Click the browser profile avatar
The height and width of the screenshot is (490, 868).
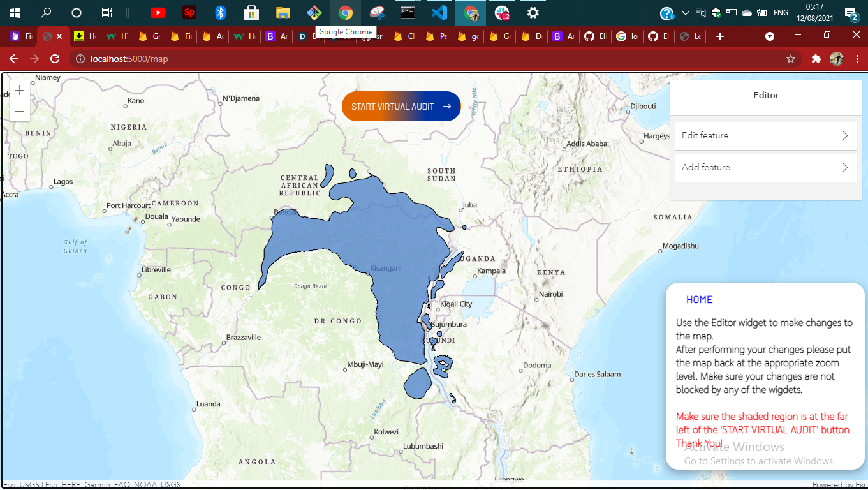point(839,58)
